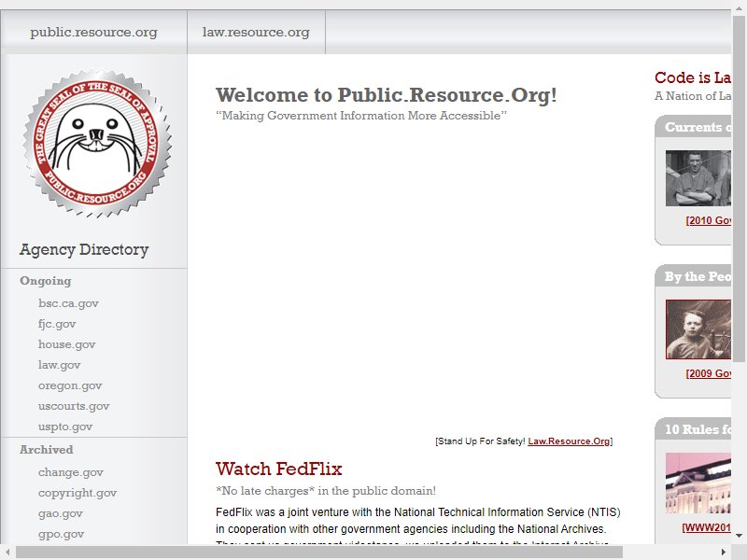
Task: Follow the [2010 Gov link
Action: click(x=709, y=220)
